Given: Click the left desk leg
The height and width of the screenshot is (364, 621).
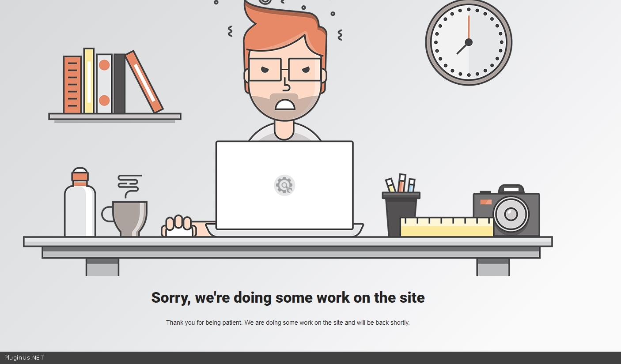Looking at the screenshot, I should (102, 267).
